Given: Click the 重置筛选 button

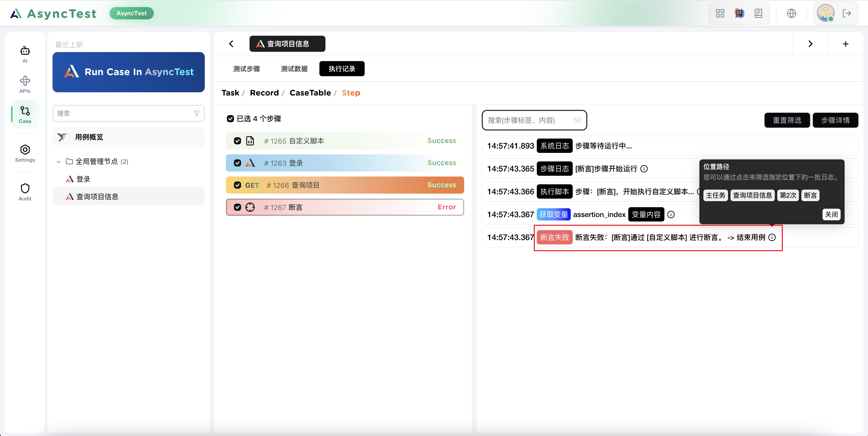Looking at the screenshot, I should pyautogui.click(x=787, y=120).
